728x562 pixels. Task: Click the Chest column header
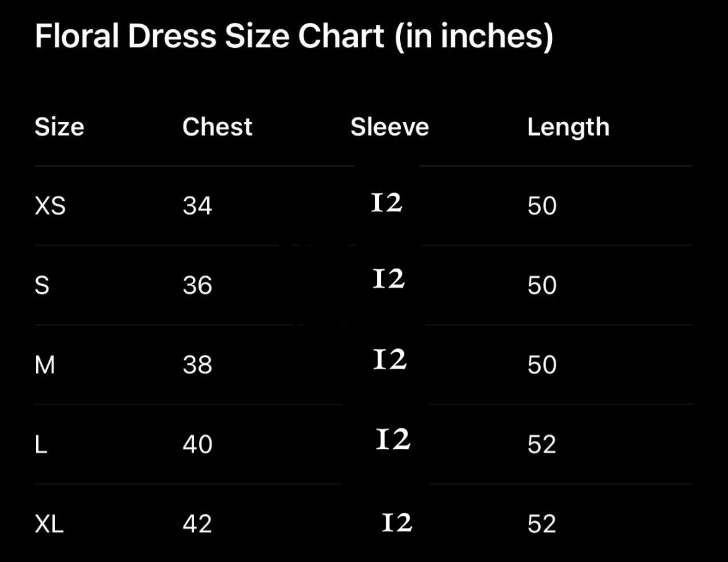tap(217, 127)
